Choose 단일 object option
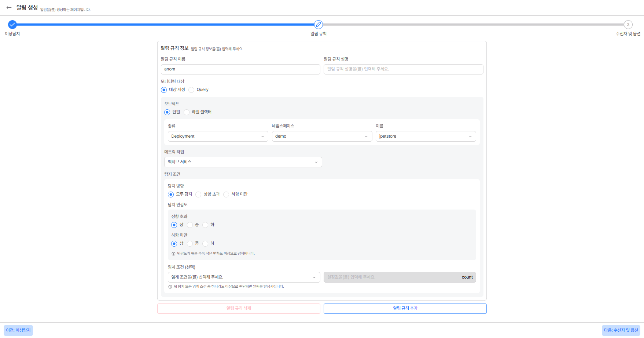644x338 pixels. coord(167,112)
